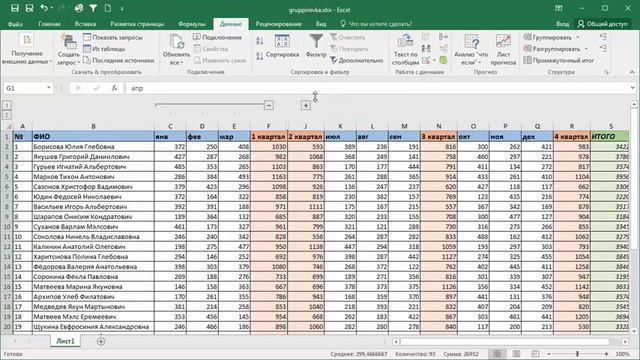Click the Remove Duplicates icon
Viewport: 640px width, 360px height.
426,49
